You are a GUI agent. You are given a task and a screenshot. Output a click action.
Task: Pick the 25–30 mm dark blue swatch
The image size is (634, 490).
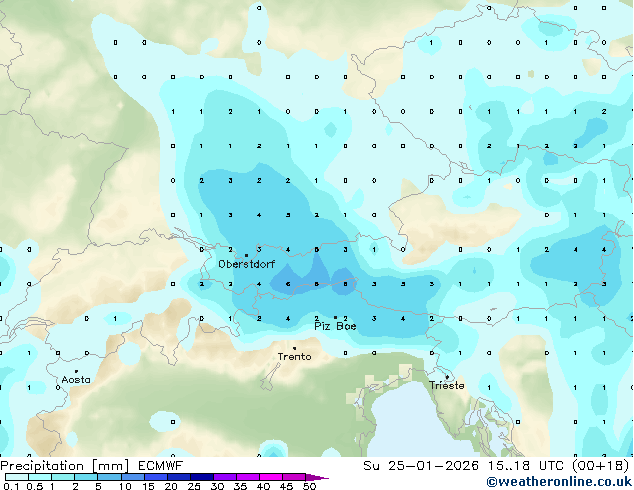pyautogui.click(x=201, y=477)
